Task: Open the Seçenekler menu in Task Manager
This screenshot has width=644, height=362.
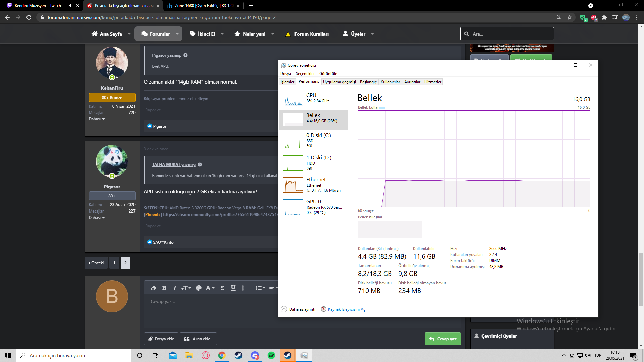Action: point(305,74)
